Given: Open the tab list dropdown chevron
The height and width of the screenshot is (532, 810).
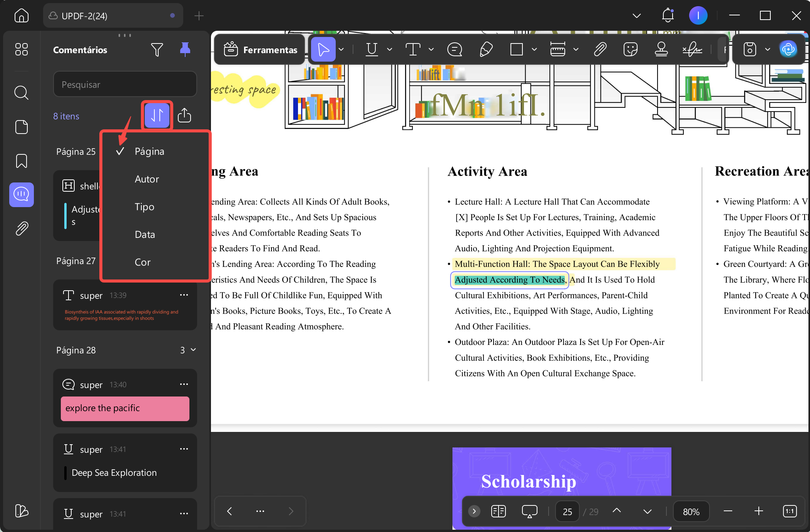Looking at the screenshot, I should tap(637, 16).
